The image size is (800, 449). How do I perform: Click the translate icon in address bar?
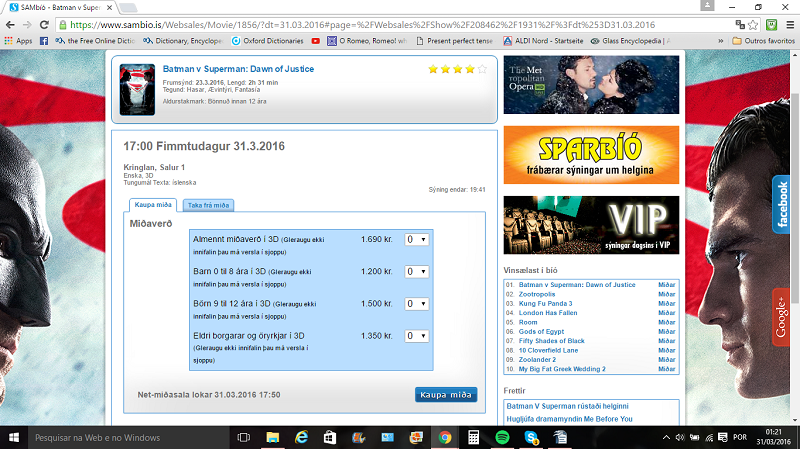pyautogui.click(x=740, y=24)
